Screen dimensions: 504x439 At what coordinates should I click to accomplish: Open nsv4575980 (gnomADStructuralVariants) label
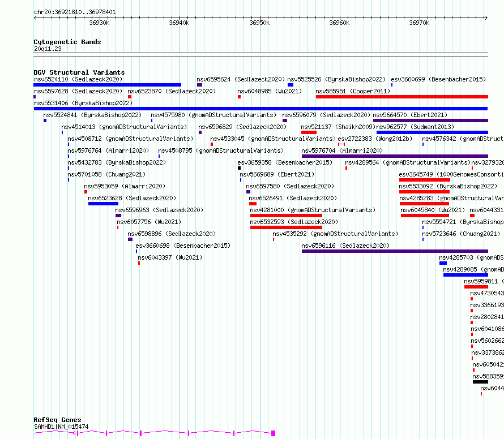pyautogui.click(x=213, y=115)
